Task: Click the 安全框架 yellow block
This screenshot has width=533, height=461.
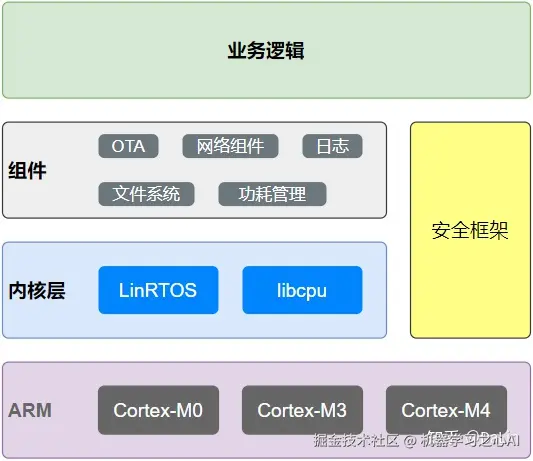Action: coord(470,230)
